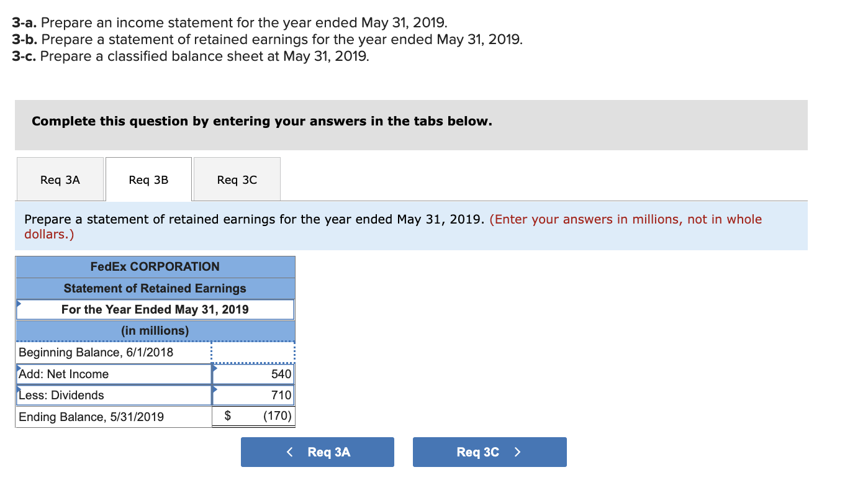
Task: Click the FedEx CORPORATION header cell
Action: (x=155, y=266)
